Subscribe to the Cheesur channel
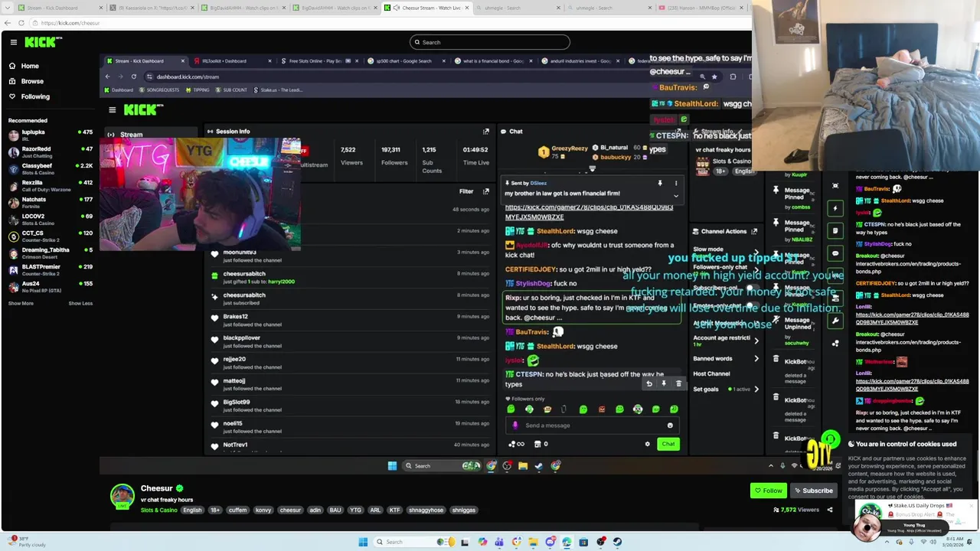 click(x=814, y=491)
